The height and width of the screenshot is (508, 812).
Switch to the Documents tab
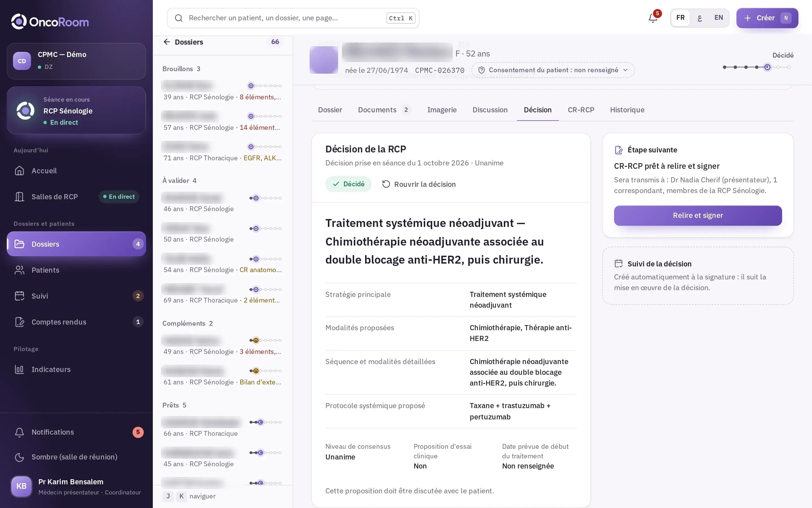pyautogui.click(x=384, y=110)
